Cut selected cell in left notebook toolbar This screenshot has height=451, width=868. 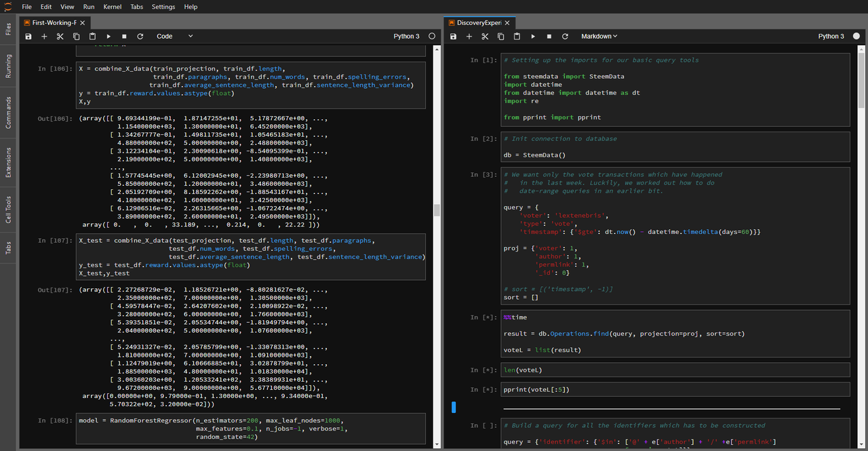(x=60, y=37)
